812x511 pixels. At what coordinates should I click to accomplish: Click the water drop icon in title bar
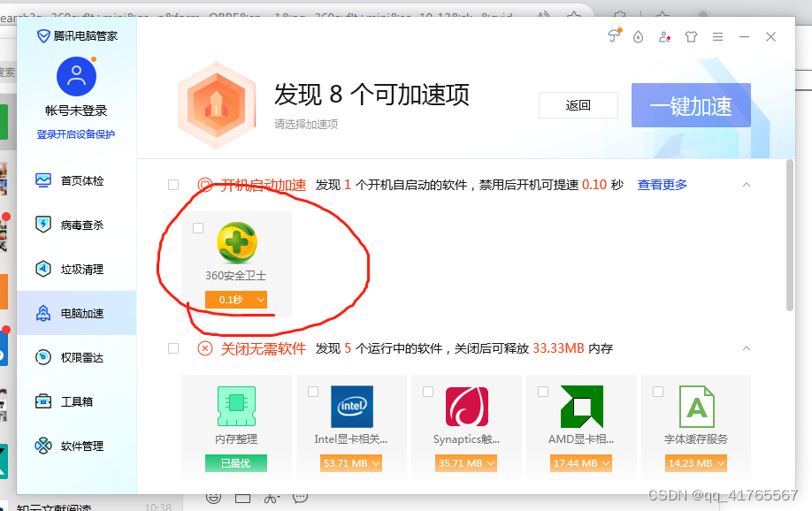(x=638, y=37)
